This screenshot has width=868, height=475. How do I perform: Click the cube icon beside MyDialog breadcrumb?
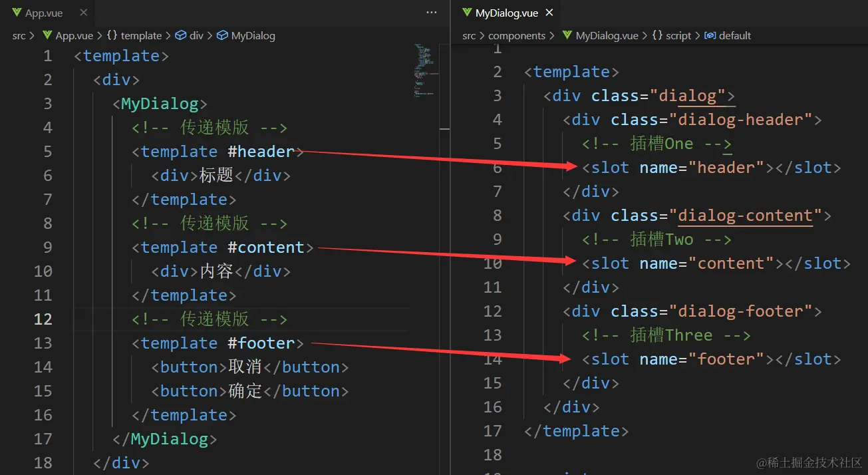pos(222,36)
